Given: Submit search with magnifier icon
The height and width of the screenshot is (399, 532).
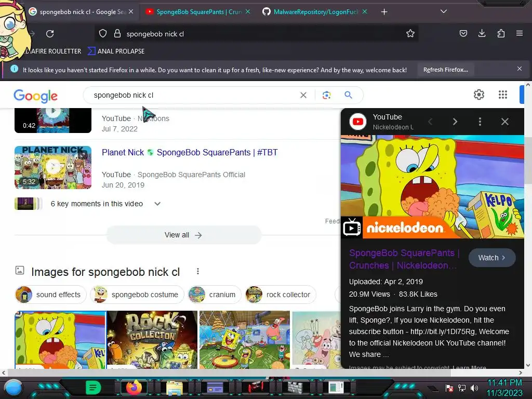Looking at the screenshot, I should point(349,95).
